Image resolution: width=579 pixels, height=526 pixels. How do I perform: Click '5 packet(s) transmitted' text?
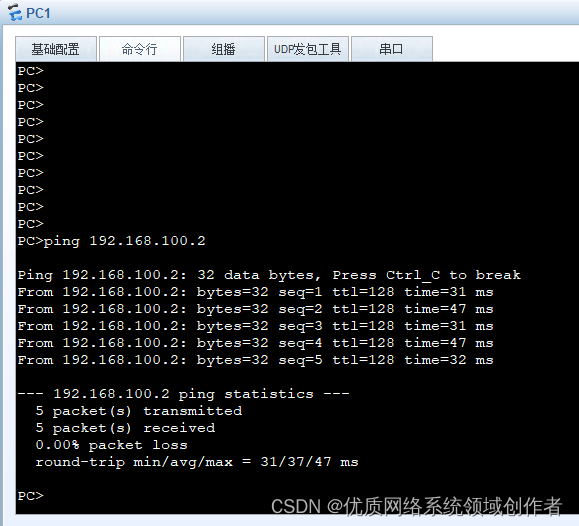139,411
